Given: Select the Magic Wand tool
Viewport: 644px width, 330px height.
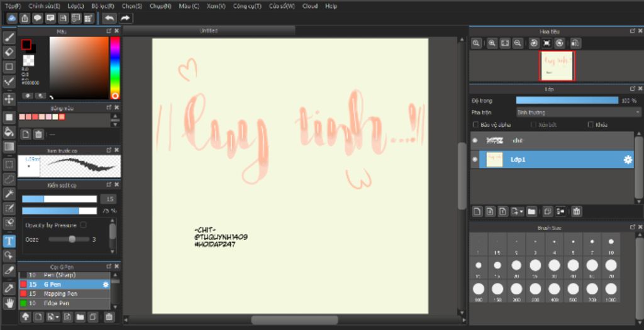Looking at the screenshot, I should (x=9, y=194).
